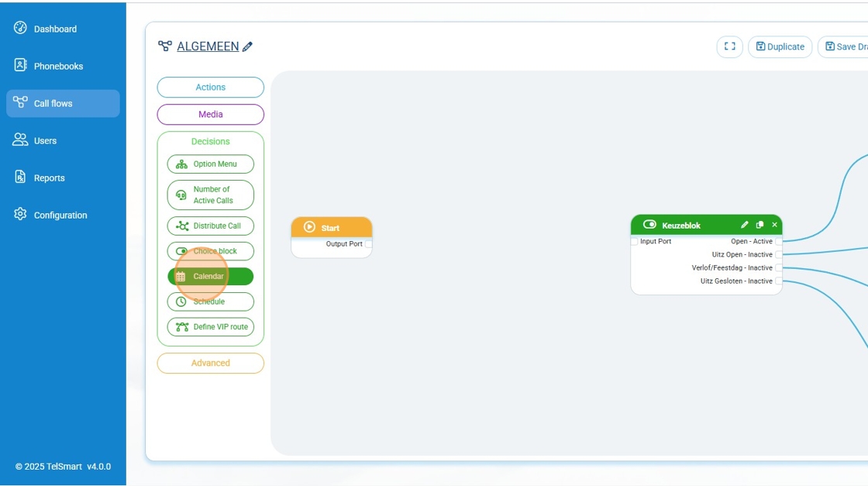Click the Number of Active Calls block

(x=210, y=195)
